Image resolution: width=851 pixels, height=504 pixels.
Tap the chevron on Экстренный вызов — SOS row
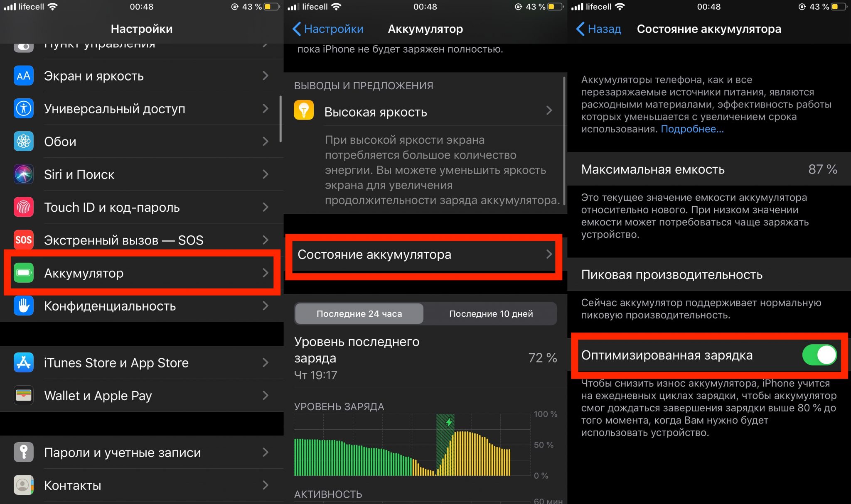pyautogui.click(x=266, y=240)
